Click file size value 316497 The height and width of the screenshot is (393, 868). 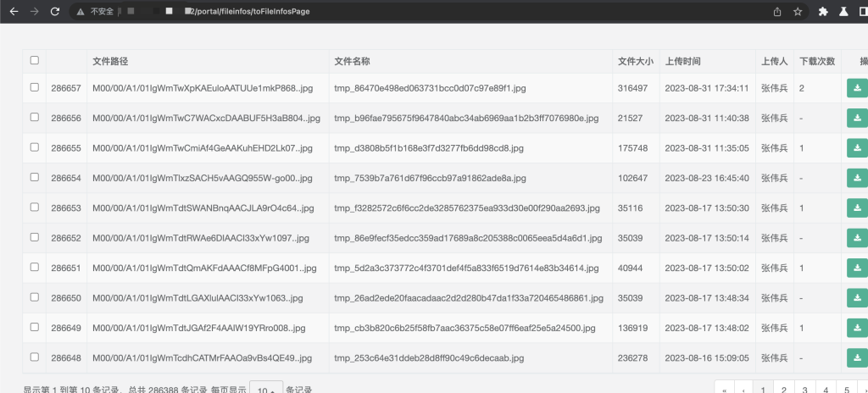(x=632, y=88)
